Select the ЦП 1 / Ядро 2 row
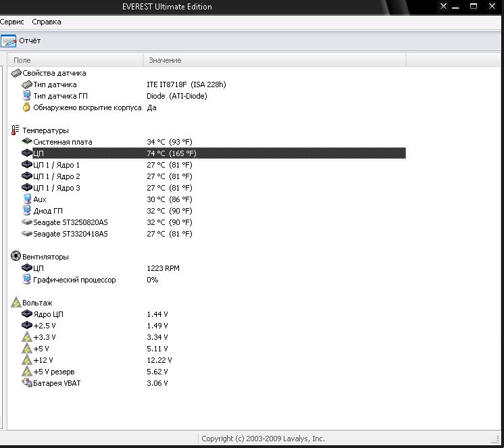The image size is (504, 448). 56,176
